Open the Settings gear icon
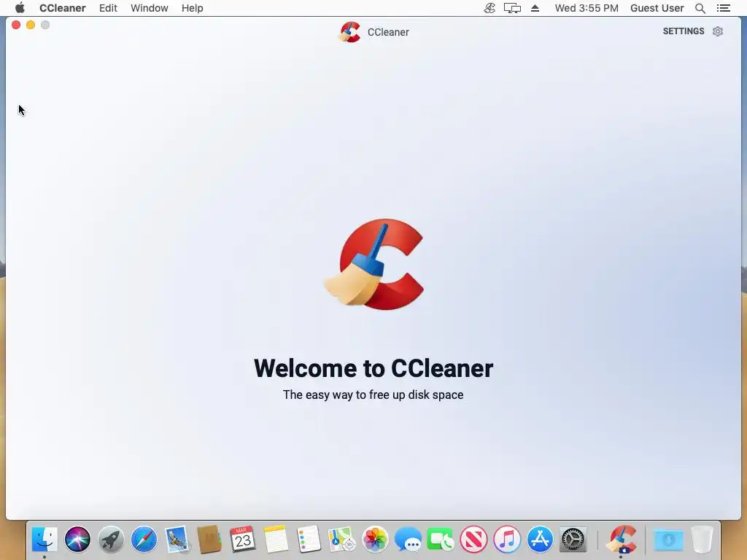 (x=718, y=31)
